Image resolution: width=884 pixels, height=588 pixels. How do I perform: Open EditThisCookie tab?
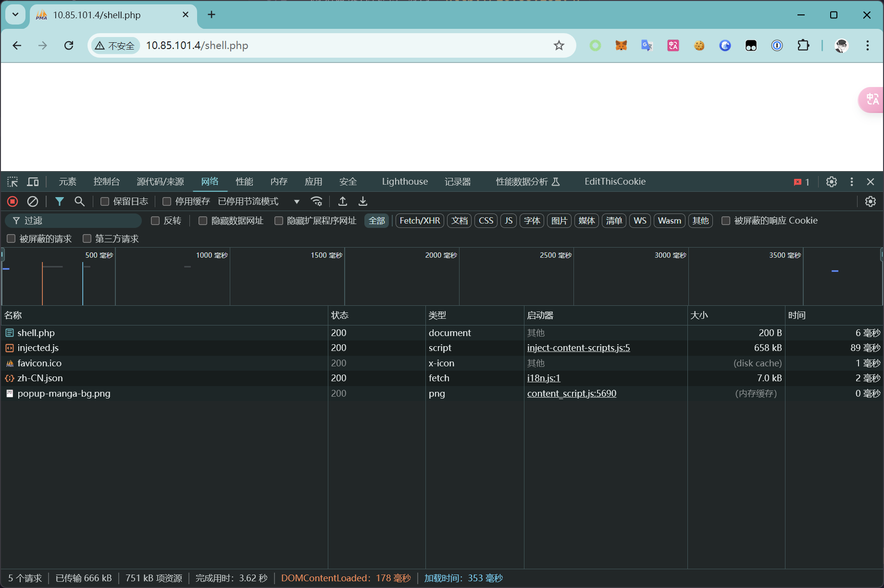(x=615, y=182)
